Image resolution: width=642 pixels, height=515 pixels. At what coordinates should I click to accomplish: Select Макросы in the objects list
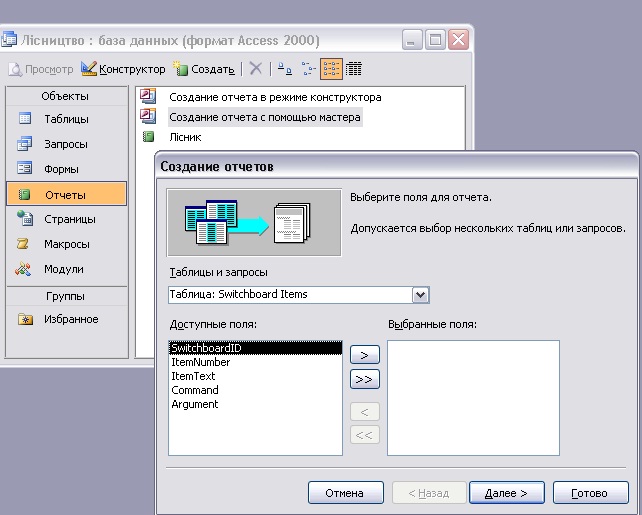[66, 244]
